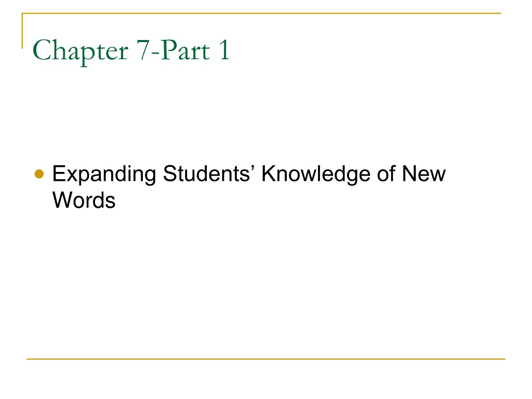
Task: Click the digit '7' in the title
Action: tap(143, 50)
